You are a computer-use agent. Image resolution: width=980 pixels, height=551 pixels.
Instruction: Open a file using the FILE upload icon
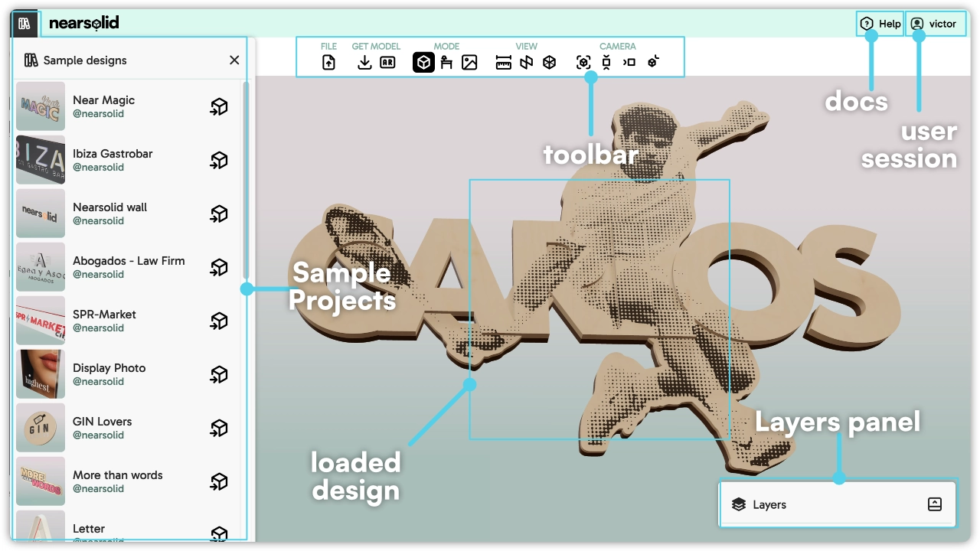coord(328,62)
